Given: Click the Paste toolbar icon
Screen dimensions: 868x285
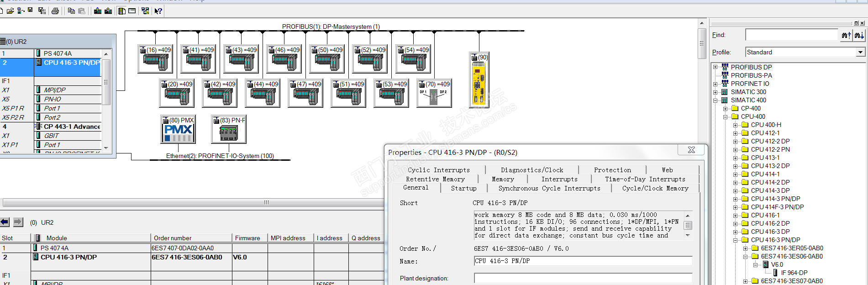Looking at the screenshot, I should (x=83, y=11).
